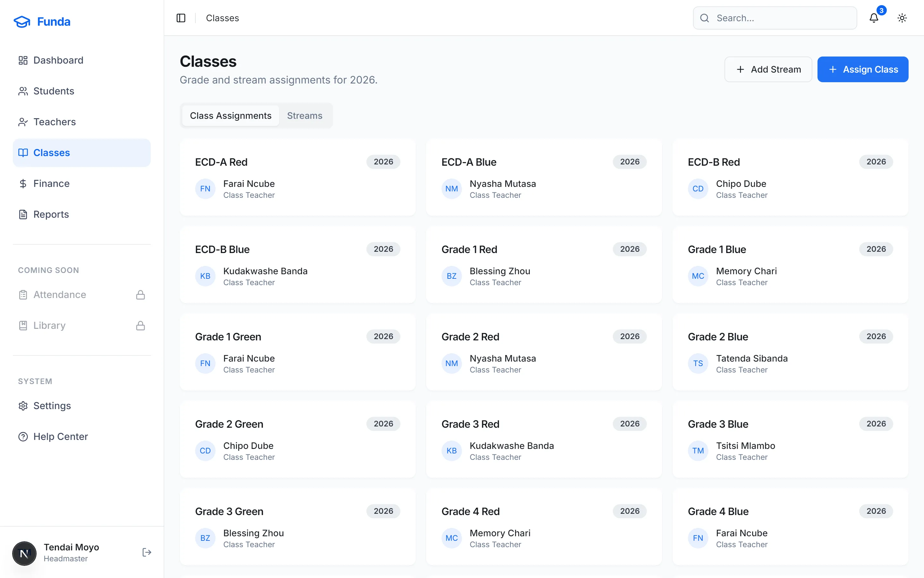Viewport: 924px width, 578px height.
Task: Click MC avatar on Grade 4 Red
Action: (452, 538)
